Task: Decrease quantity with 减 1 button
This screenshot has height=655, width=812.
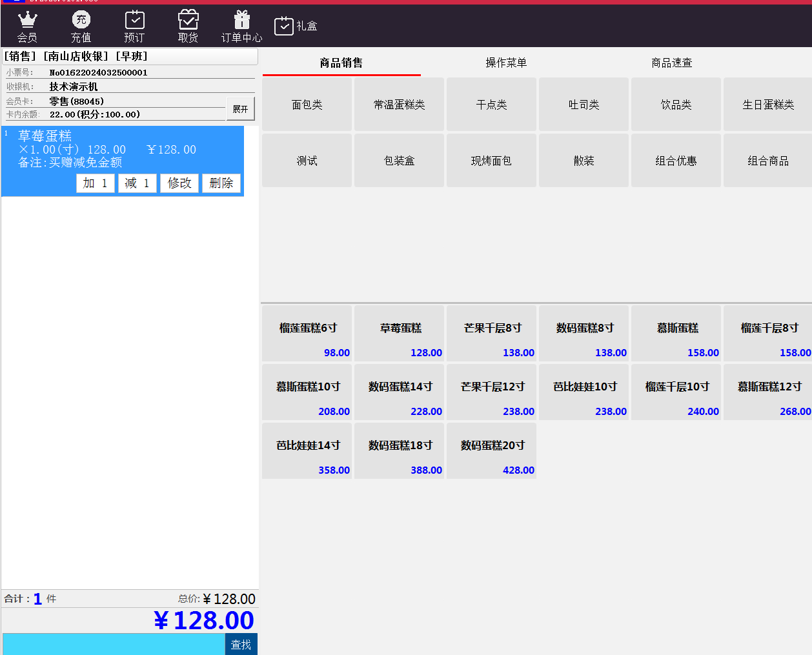Action: (137, 183)
